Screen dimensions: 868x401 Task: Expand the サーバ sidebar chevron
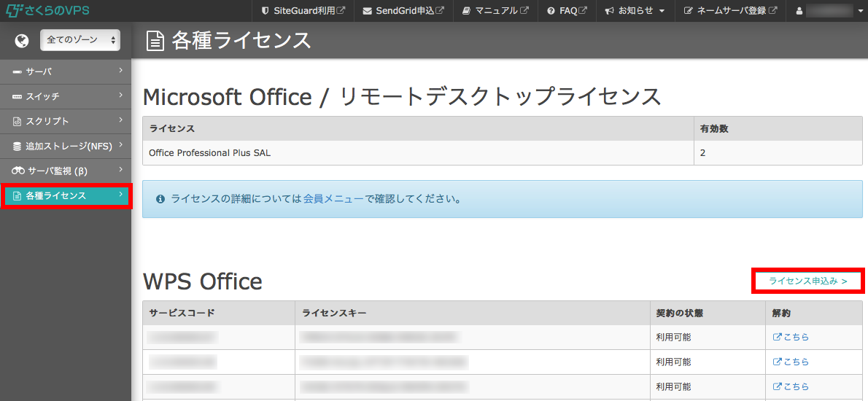120,70
